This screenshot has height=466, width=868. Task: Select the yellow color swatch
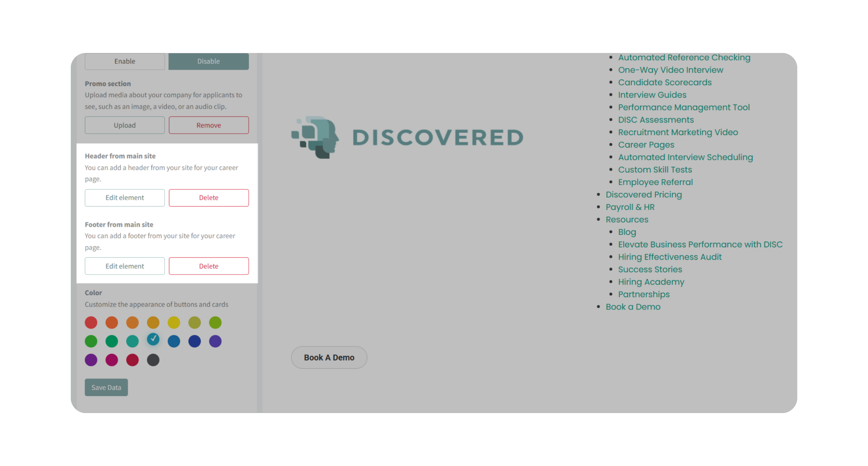(174, 322)
